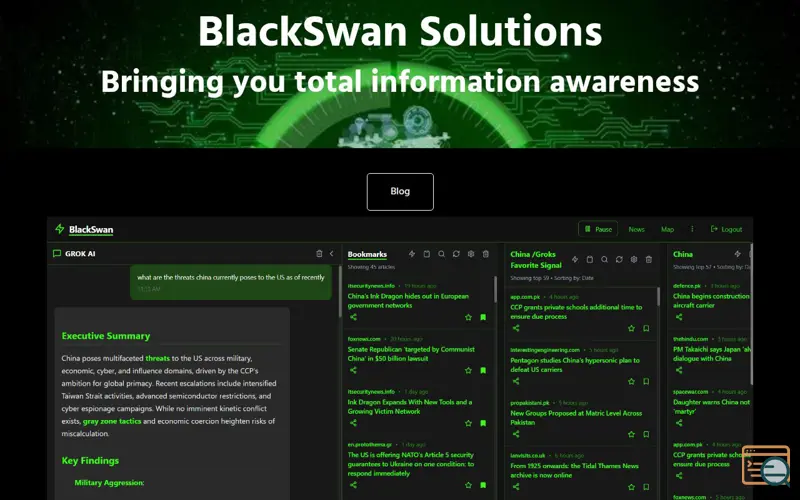Collapse the GROK AI panel with chevron
This screenshot has width=800, height=500.
[332, 254]
